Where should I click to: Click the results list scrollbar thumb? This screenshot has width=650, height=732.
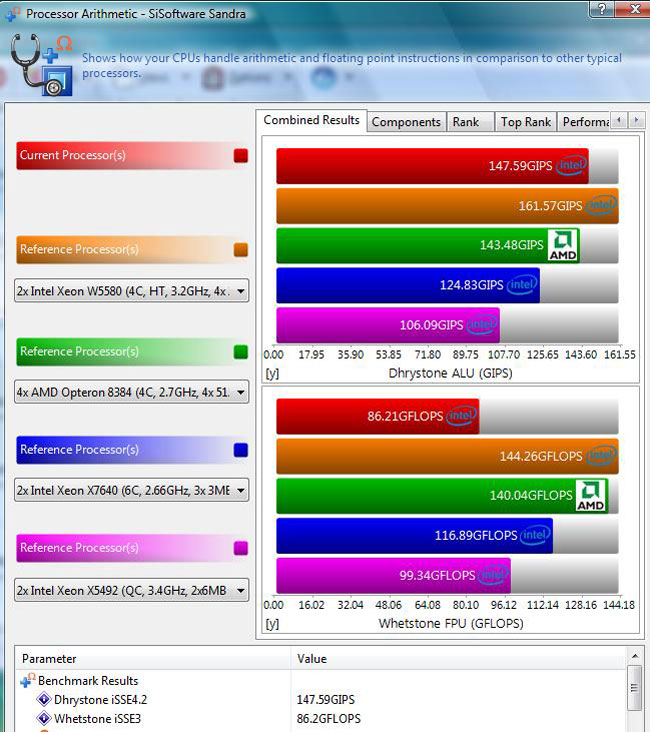tap(635, 688)
